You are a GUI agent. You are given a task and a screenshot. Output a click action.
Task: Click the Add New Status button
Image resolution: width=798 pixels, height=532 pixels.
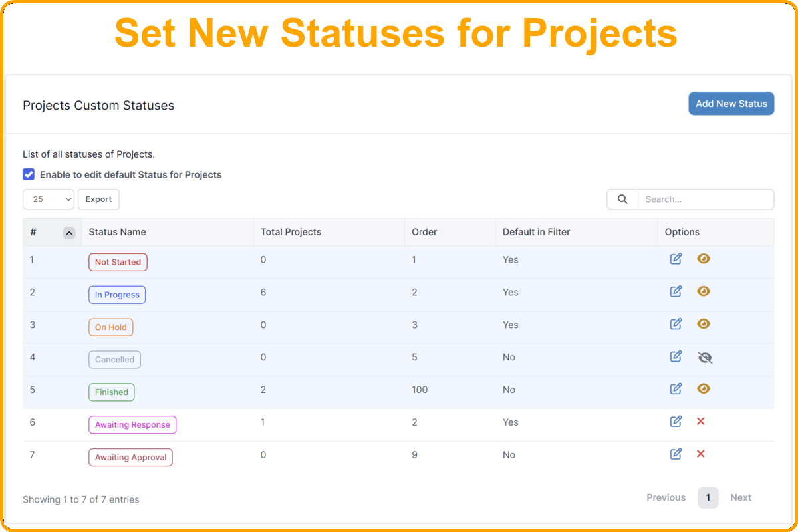pyautogui.click(x=731, y=104)
